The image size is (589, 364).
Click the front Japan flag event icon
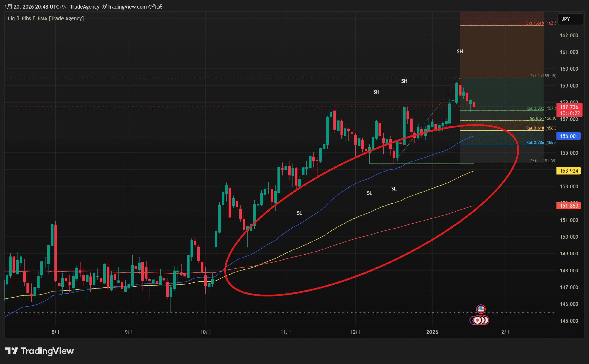[477, 320]
